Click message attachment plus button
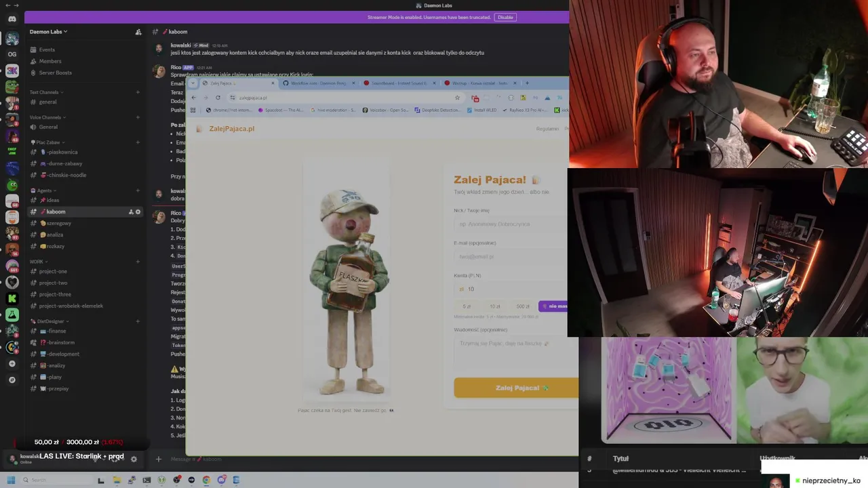Image resolution: width=868 pixels, height=488 pixels. [x=158, y=459]
